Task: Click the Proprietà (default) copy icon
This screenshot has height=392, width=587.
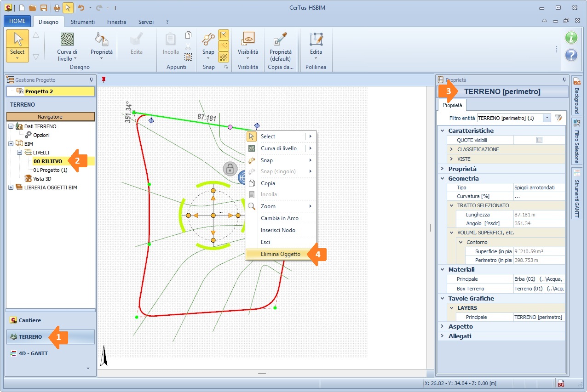Action: point(280,40)
